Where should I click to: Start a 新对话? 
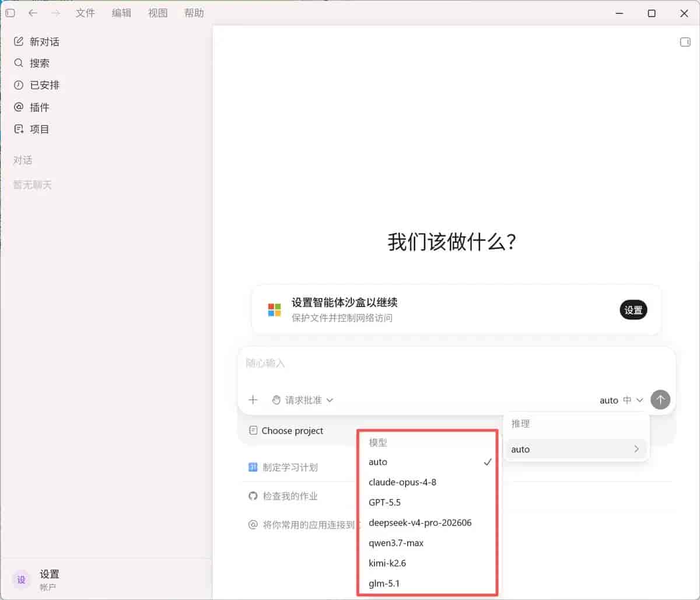tap(37, 41)
